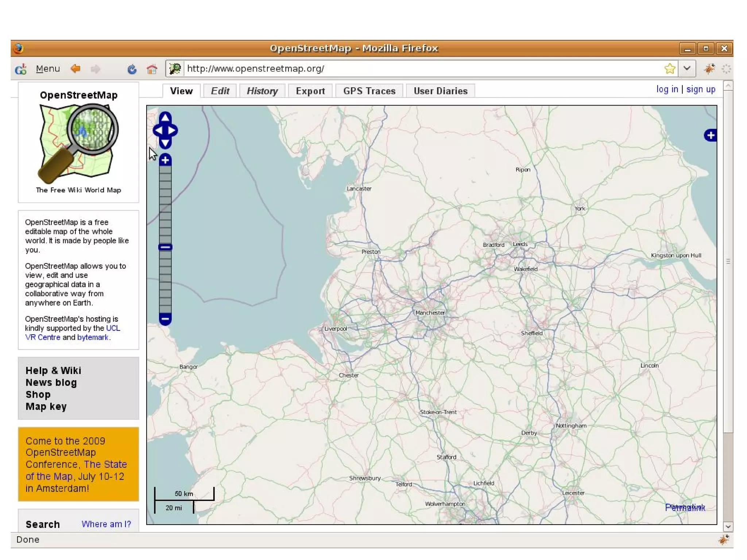Open the UCL VR Centre link
The width and height of the screenshot is (747, 560).
click(73, 333)
